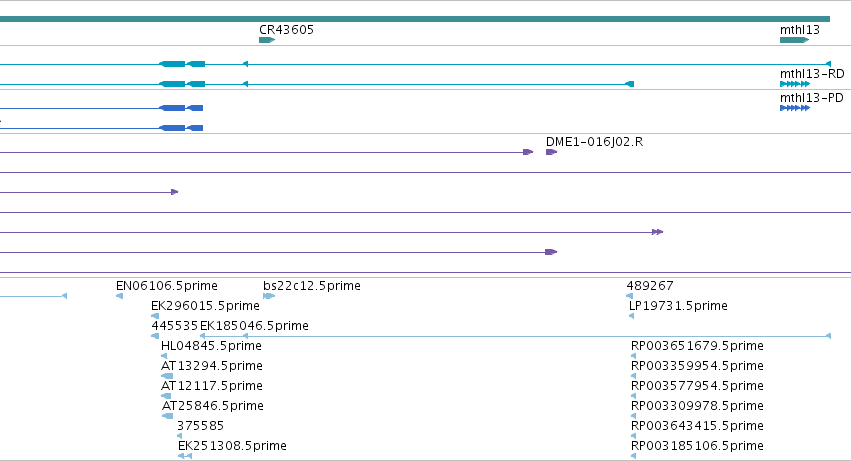Click the bs22c12.5prime EST glyph
This screenshot has width=851, height=461.
coord(269,296)
